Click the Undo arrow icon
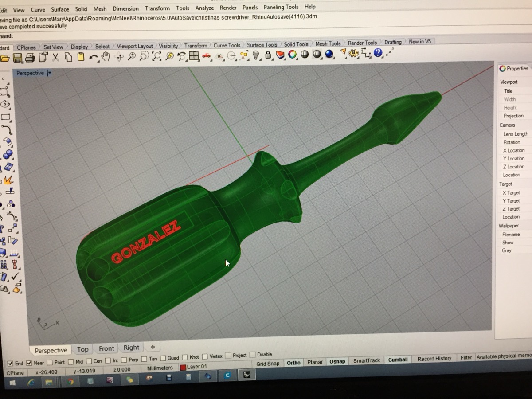 (x=94, y=57)
